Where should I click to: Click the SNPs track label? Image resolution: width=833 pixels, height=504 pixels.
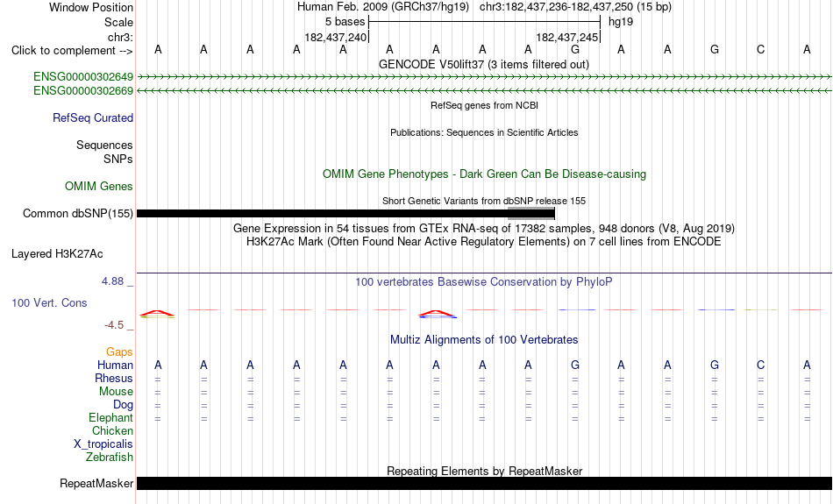click(x=118, y=159)
